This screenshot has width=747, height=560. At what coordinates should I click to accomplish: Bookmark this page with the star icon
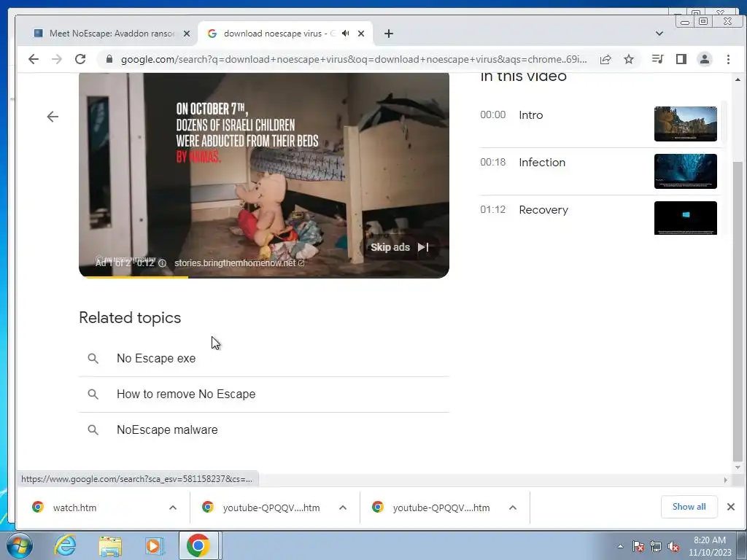[629, 59]
